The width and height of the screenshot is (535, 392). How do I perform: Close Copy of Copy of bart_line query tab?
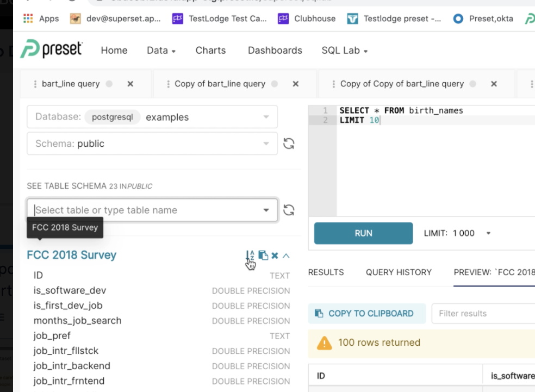point(494,84)
